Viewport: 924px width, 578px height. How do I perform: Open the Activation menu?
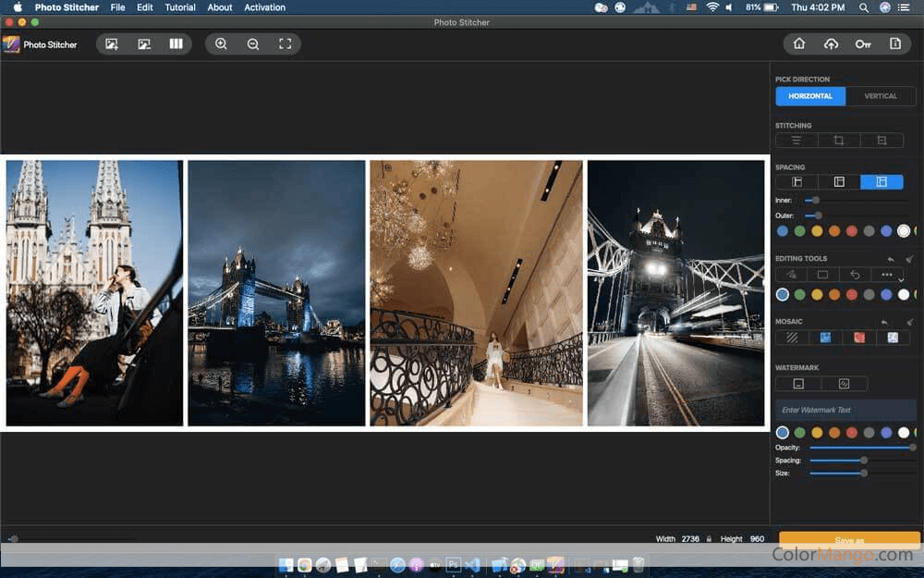click(265, 7)
